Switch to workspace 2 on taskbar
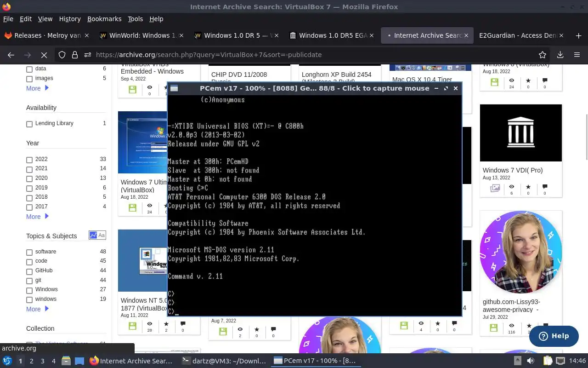588x368 pixels. point(31,361)
